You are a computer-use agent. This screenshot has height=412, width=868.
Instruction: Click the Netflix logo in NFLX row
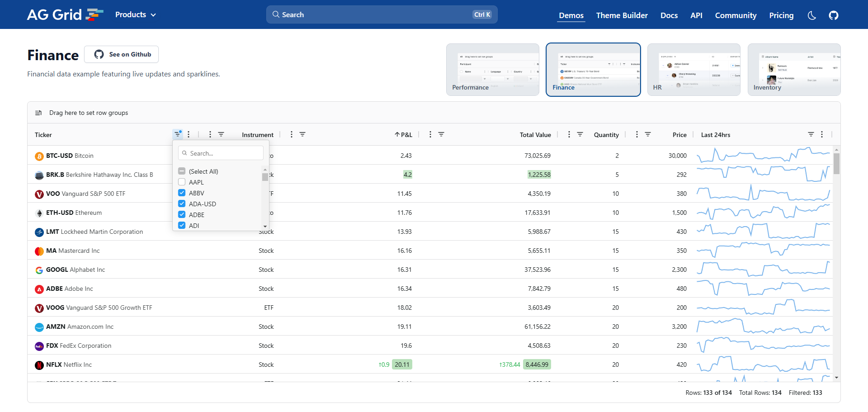pyautogui.click(x=39, y=365)
